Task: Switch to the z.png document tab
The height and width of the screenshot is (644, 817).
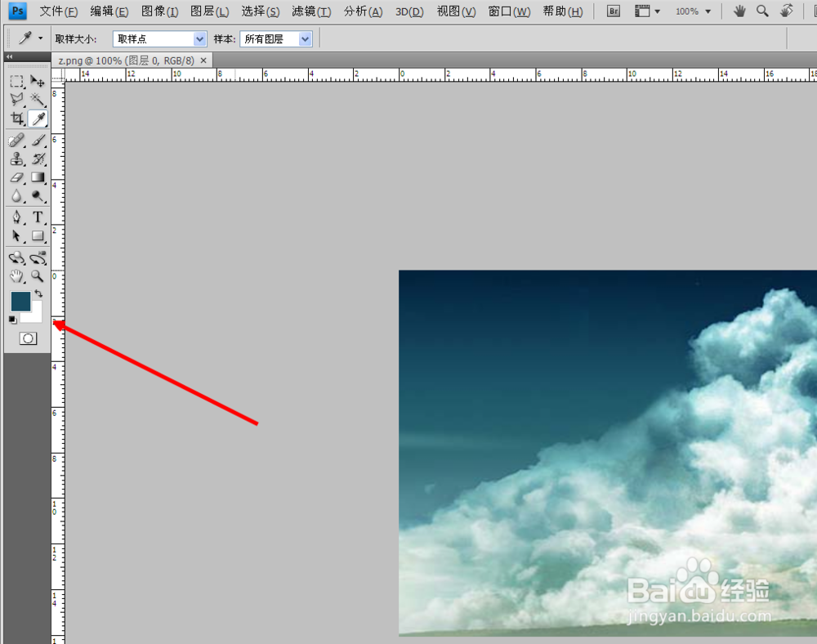Action: (x=126, y=60)
